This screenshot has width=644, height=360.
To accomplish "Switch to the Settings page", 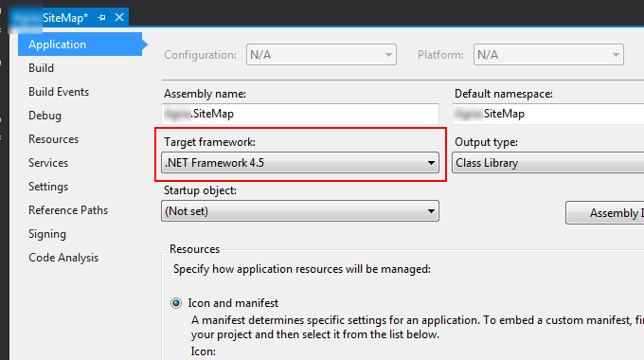I will (48, 187).
